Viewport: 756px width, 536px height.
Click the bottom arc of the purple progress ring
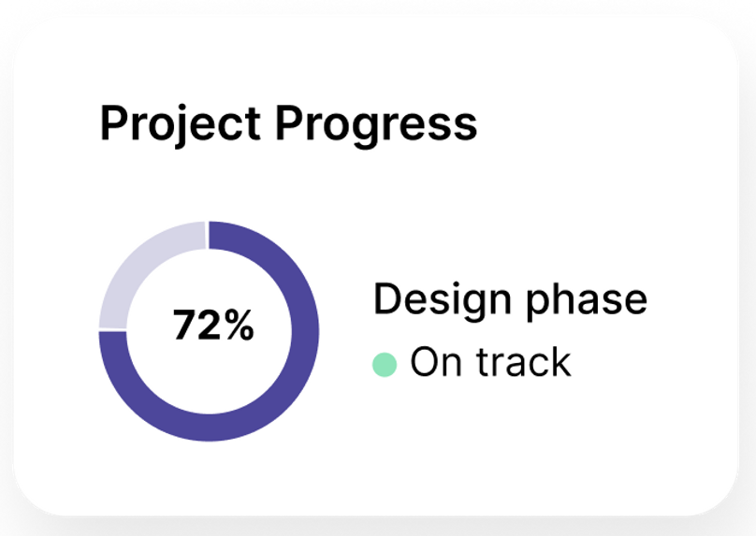[209, 427]
